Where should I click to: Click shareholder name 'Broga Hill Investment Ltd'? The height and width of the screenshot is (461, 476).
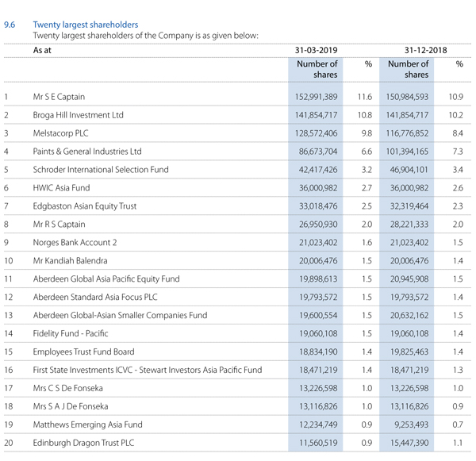(78, 115)
